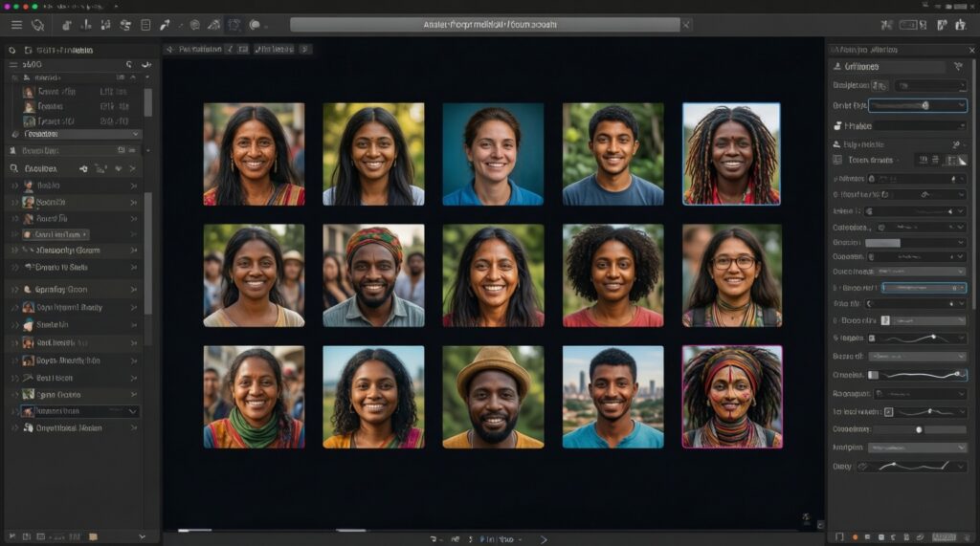
Task: Click the slider knob in lower right panel
Action: [x=919, y=429]
